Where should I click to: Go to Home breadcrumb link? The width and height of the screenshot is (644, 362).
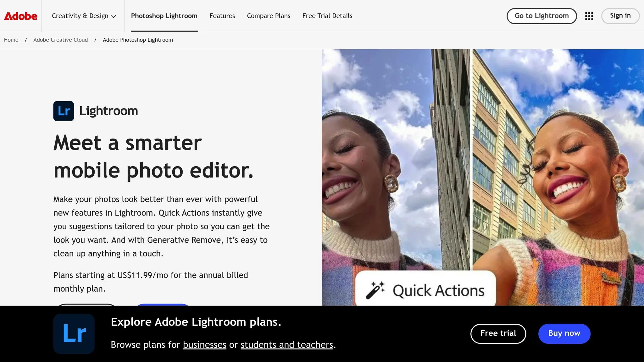pos(11,40)
